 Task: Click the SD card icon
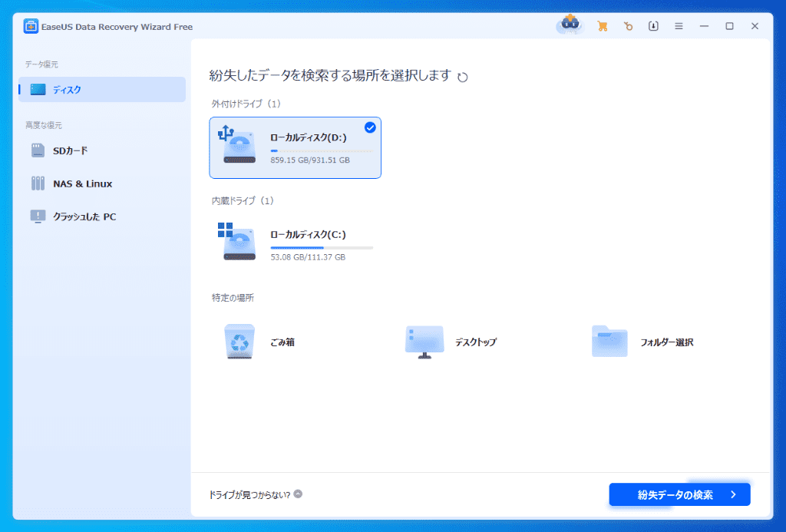click(x=38, y=150)
